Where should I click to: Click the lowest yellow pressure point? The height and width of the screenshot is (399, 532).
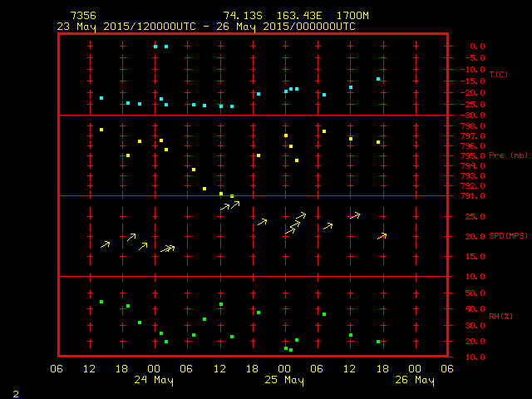232,196
